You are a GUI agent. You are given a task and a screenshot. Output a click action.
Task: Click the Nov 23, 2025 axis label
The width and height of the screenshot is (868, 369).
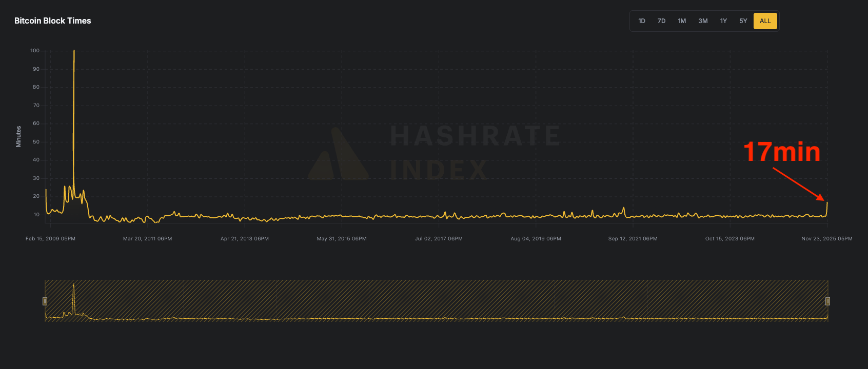coord(826,239)
